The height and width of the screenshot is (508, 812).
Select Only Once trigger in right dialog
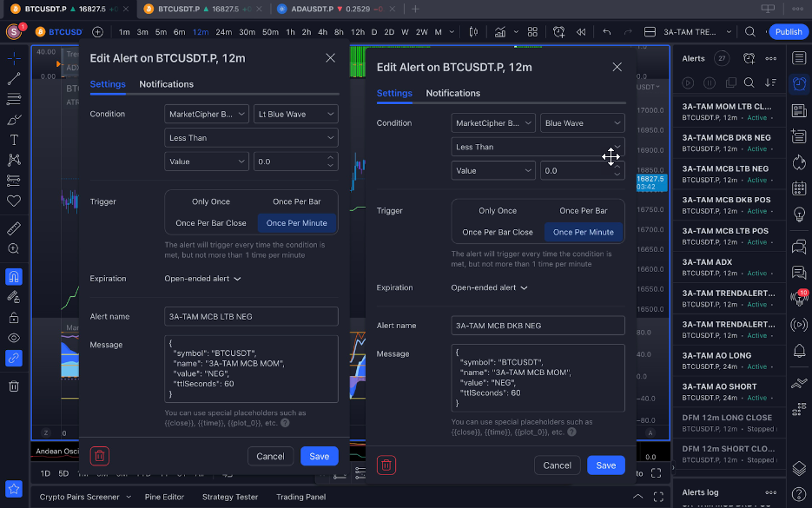click(498, 211)
